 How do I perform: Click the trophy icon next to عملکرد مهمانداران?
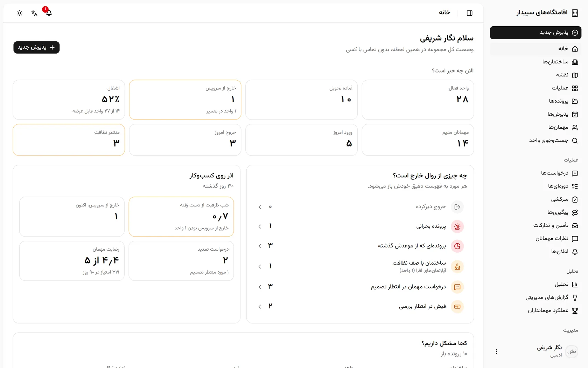click(x=575, y=311)
